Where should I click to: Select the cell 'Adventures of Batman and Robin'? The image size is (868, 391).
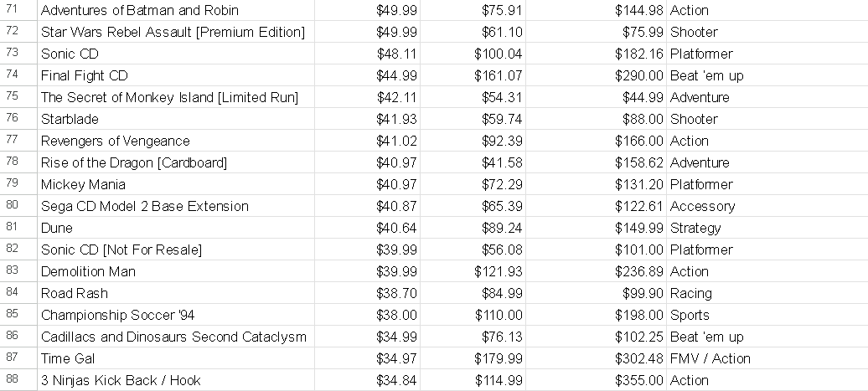click(140, 10)
